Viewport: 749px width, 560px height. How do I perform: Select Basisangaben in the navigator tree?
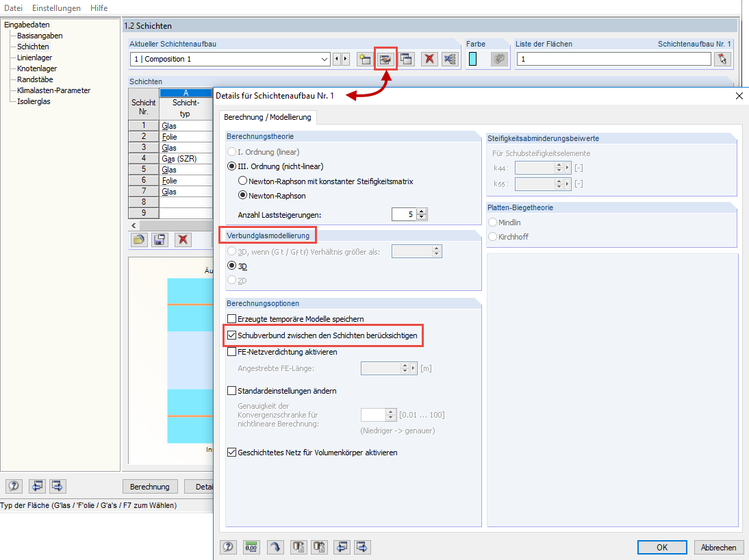(x=40, y=36)
